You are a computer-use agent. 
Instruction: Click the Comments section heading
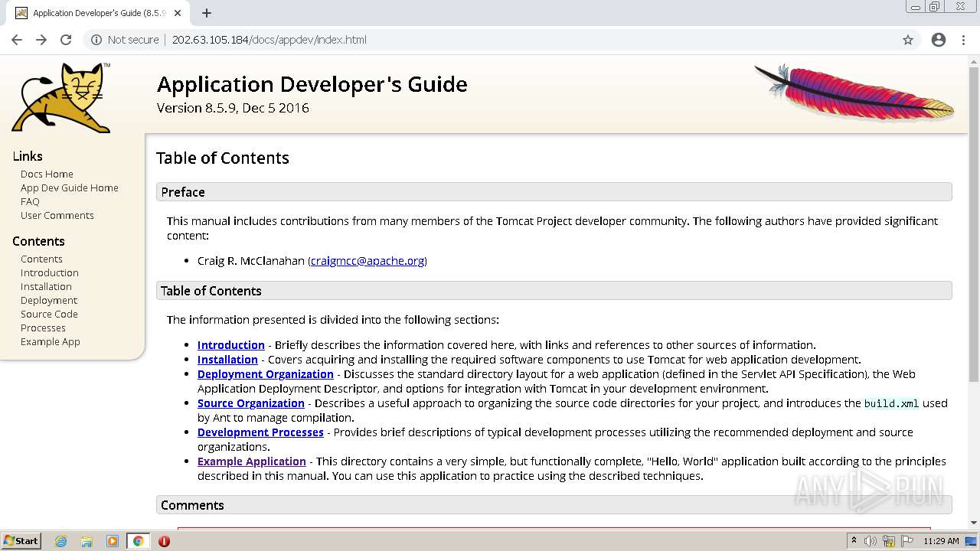(x=192, y=505)
